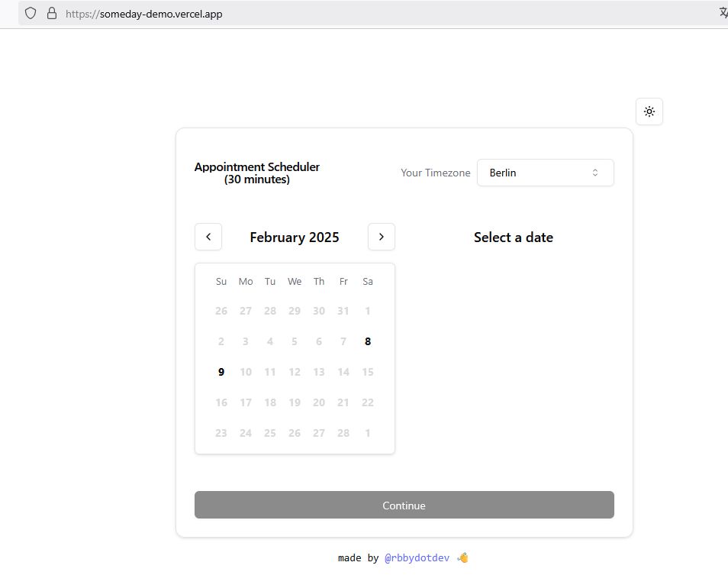Click the Select a date heading
The height and width of the screenshot is (588, 728).
[514, 237]
